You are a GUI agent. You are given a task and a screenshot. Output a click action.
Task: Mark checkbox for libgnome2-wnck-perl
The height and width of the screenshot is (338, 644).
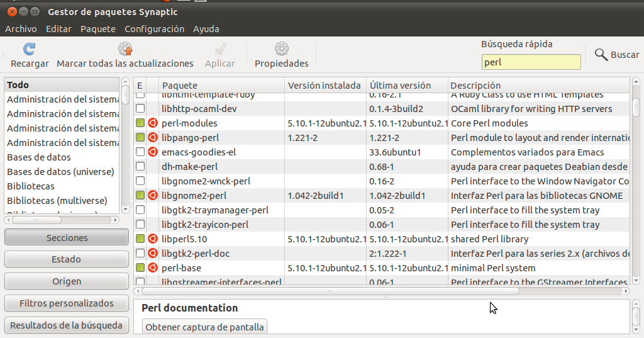pyautogui.click(x=140, y=181)
